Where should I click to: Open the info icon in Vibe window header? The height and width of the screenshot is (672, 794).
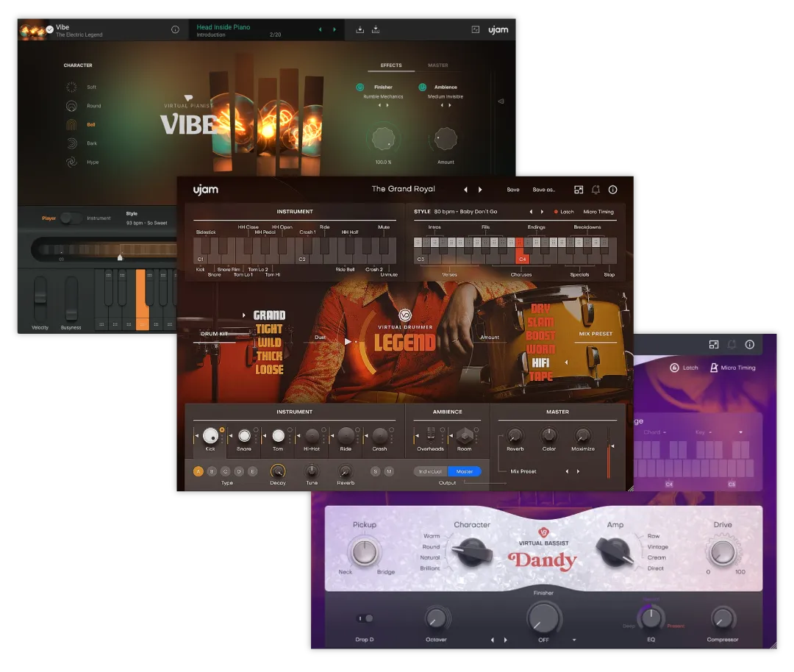pos(175,30)
